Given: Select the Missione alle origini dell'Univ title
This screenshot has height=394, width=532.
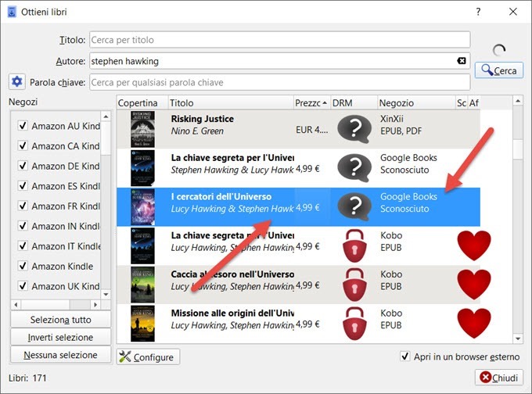Looking at the screenshot, I should [x=232, y=313].
